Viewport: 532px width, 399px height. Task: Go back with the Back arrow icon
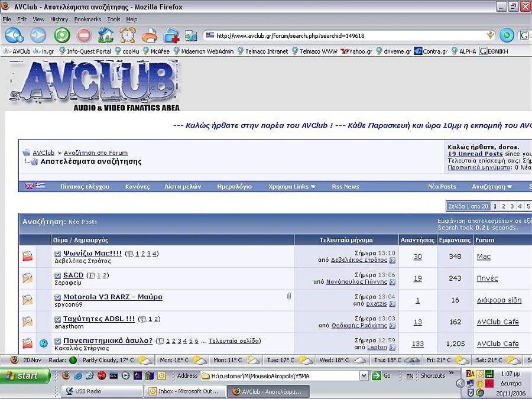click(14, 35)
